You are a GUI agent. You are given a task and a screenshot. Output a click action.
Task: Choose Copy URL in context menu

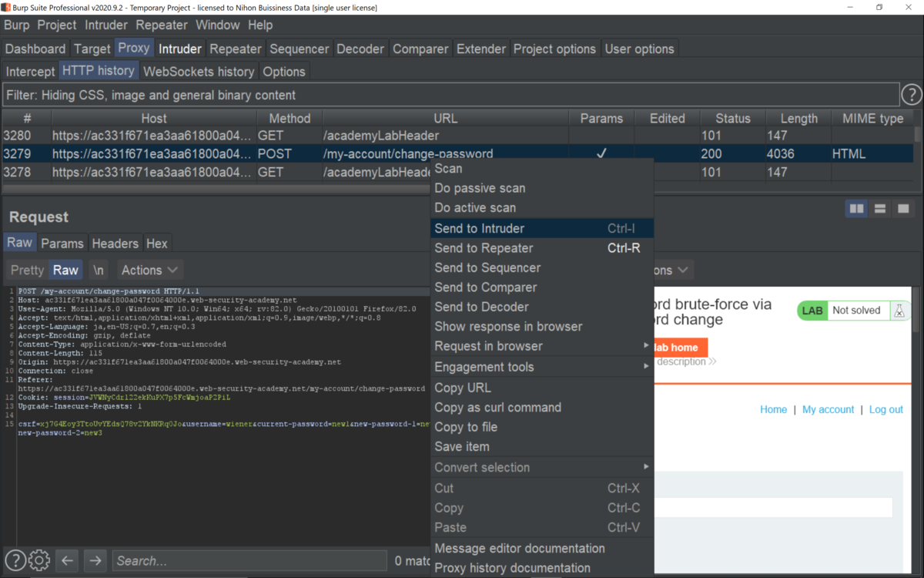point(542,388)
